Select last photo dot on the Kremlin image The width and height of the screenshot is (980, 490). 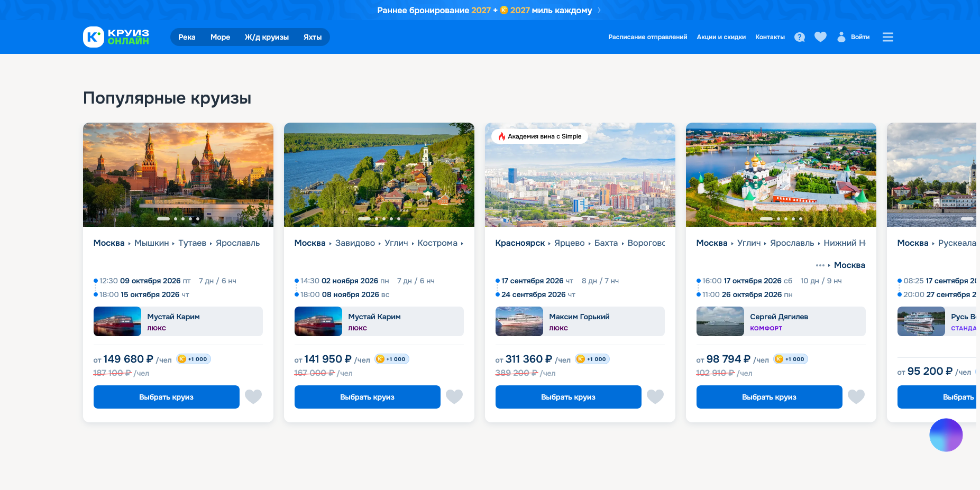tap(198, 219)
